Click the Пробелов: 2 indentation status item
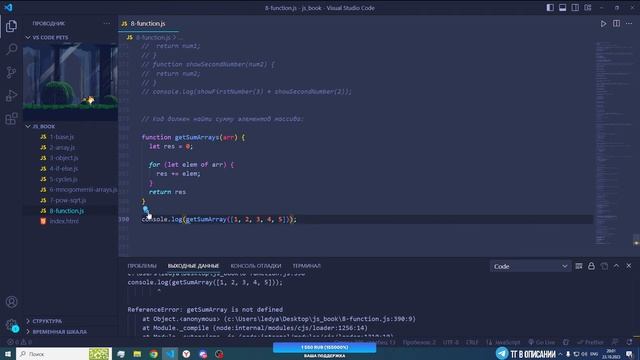Screen dimensions: 640x360 (420, 342)
